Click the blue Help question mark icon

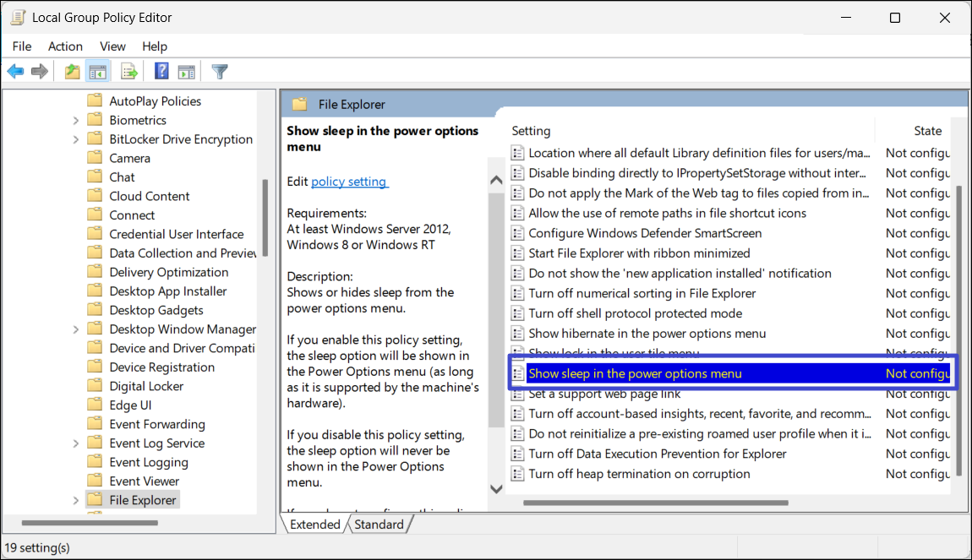pyautogui.click(x=161, y=72)
